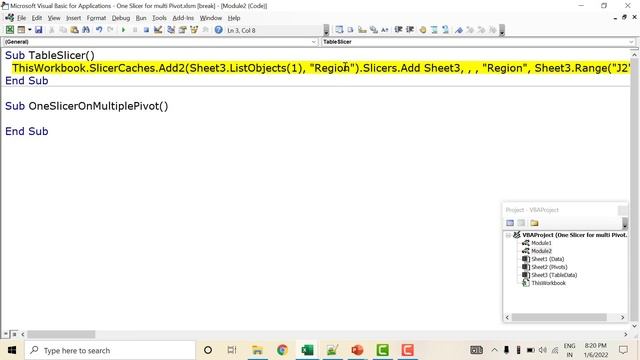
Task: Open the Add-Ins menu
Action: [x=183, y=18]
